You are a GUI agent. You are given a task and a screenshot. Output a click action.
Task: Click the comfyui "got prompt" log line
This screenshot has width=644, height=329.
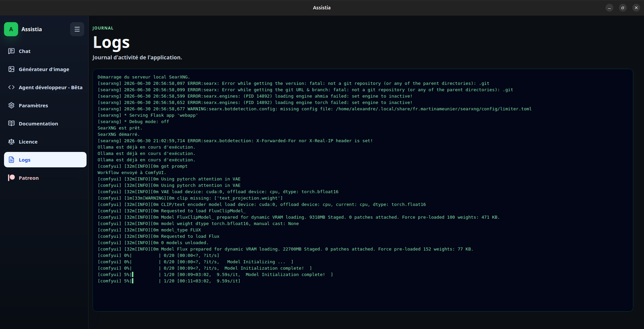click(x=143, y=166)
